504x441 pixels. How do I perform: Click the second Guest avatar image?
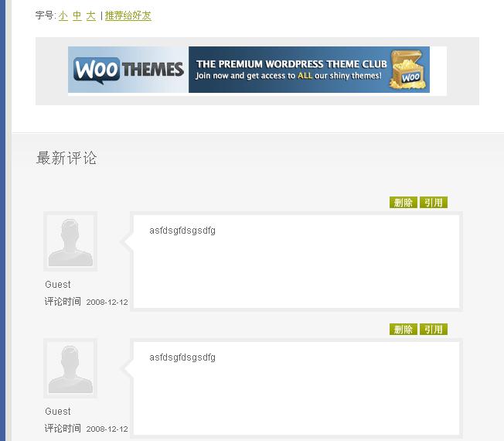(x=70, y=368)
